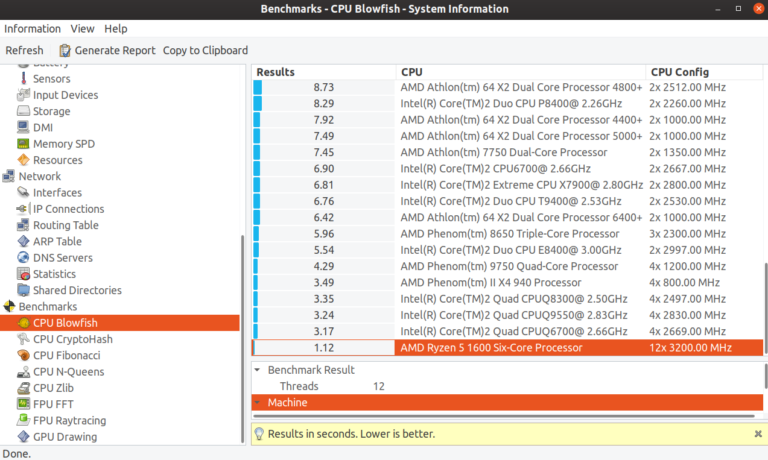Screen dimensions: 768x460
Task: Collapse the Machine section arrow
Action: tap(257, 403)
